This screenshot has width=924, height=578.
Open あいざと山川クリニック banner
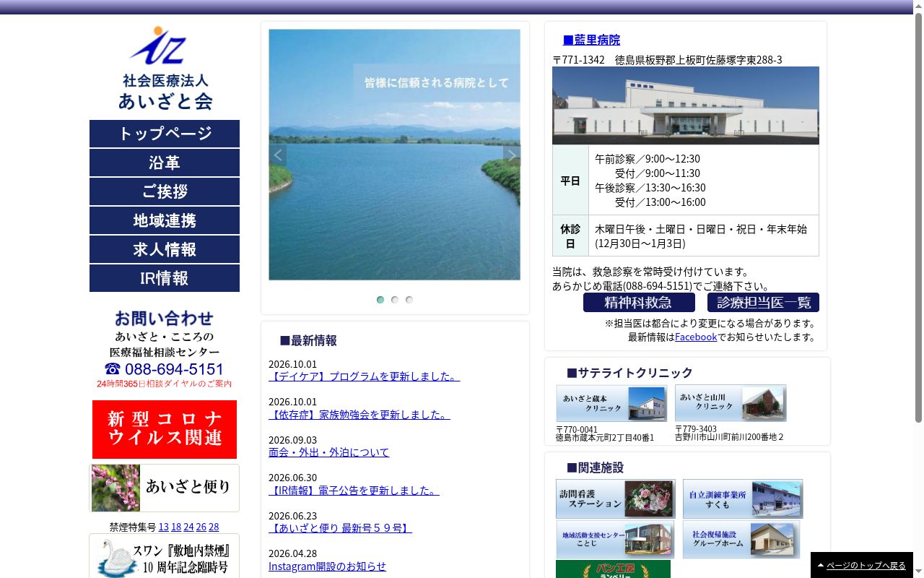731,403
